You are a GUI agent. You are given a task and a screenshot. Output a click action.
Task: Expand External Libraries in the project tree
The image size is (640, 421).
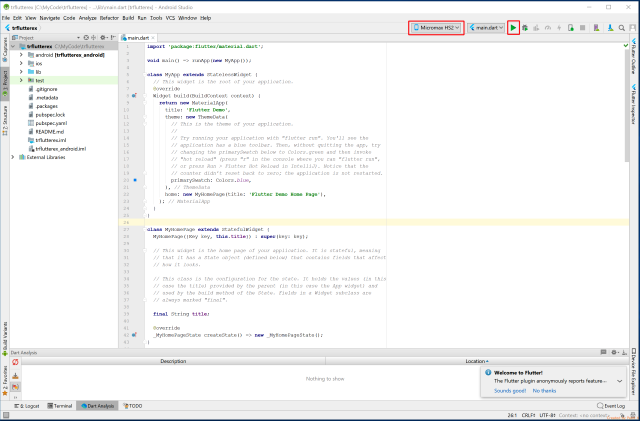[13, 157]
